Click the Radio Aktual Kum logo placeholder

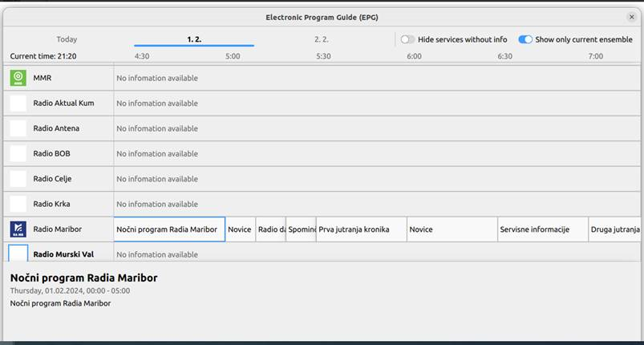(x=18, y=103)
